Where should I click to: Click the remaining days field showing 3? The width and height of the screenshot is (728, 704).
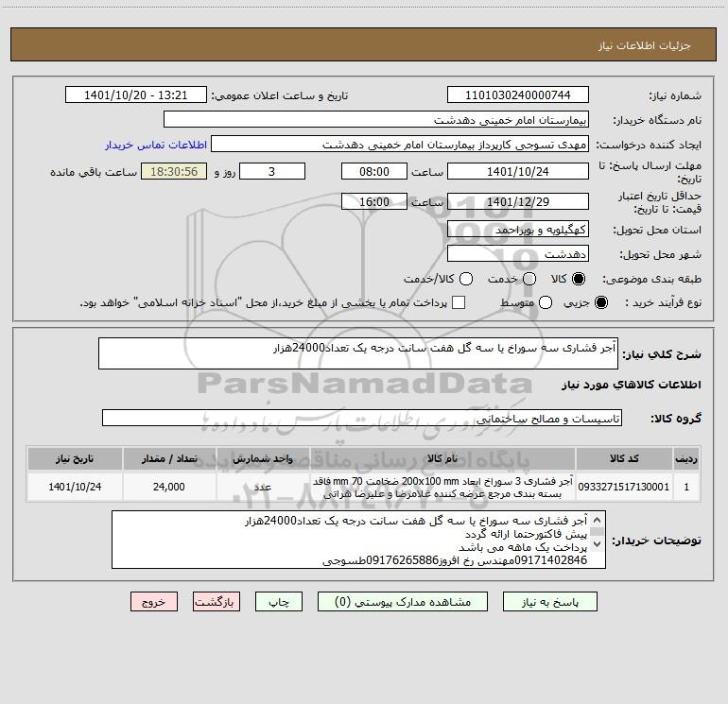tap(272, 171)
